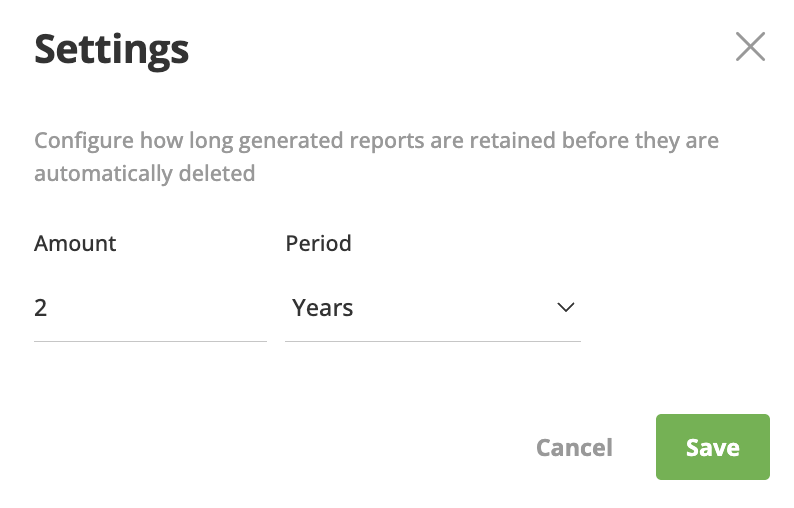Click the underline beneath the Period selector
Viewport: 794px width, 508px height.
click(x=432, y=341)
